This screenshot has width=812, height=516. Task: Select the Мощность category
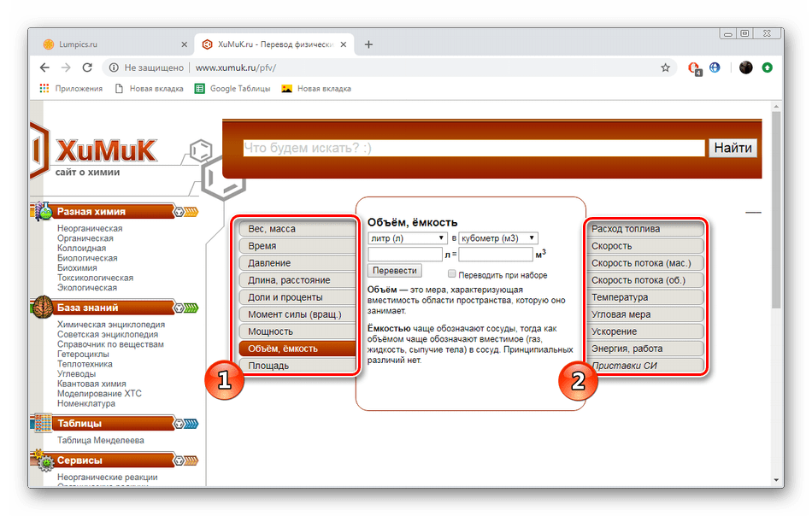(x=297, y=331)
